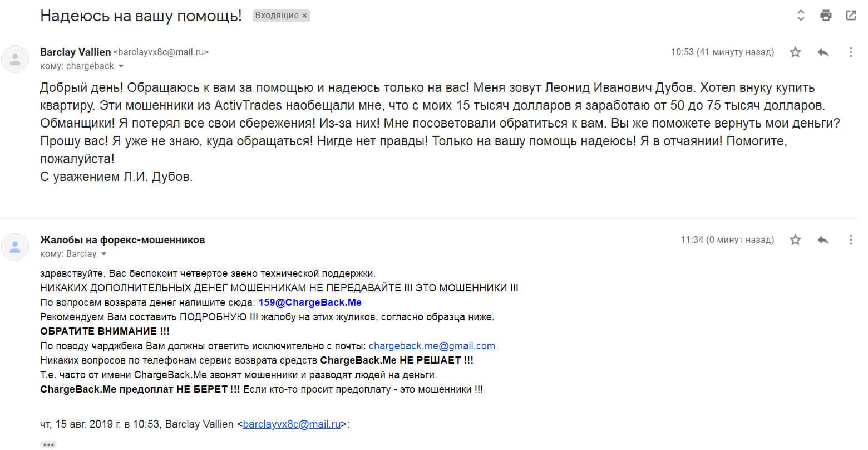Open more options for Barclay's message
The height and width of the screenshot is (450, 868).
(x=851, y=52)
